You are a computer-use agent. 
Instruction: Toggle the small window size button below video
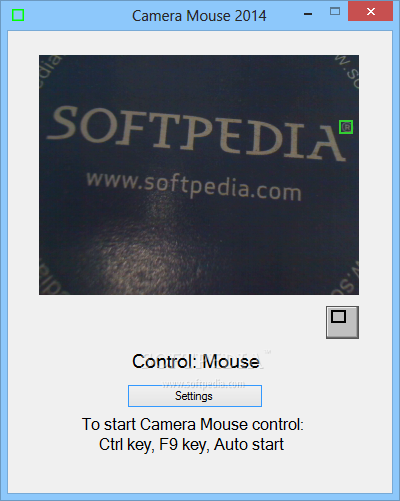pos(342,322)
